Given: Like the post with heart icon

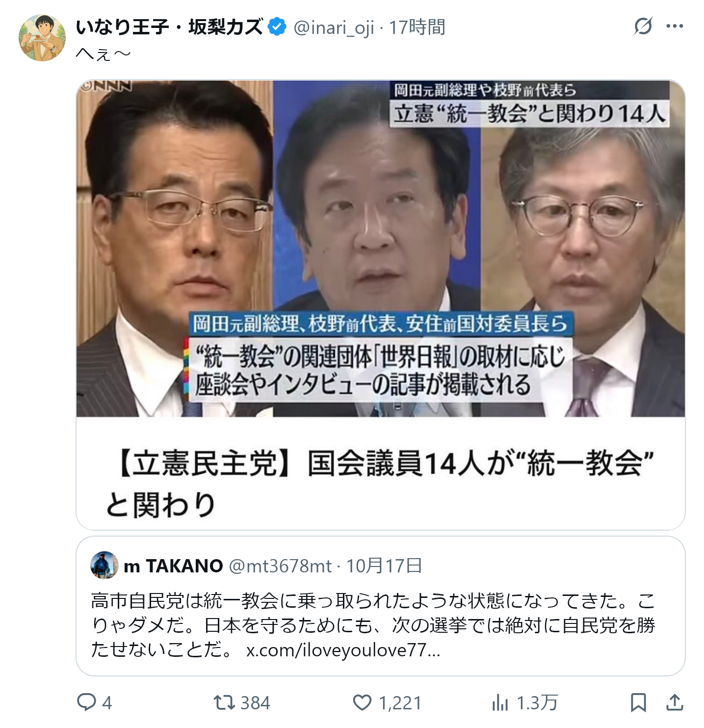Looking at the screenshot, I should (362, 702).
